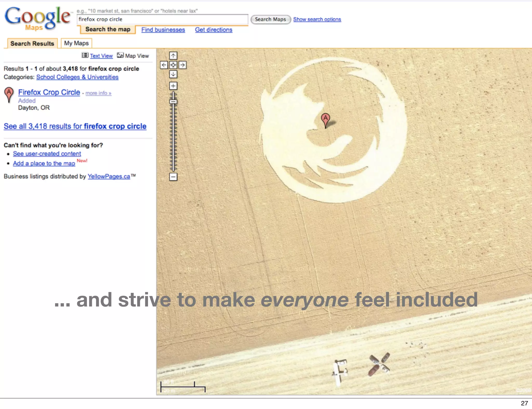
Task: Pan the map up with the arrow
Action: (x=173, y=56)
